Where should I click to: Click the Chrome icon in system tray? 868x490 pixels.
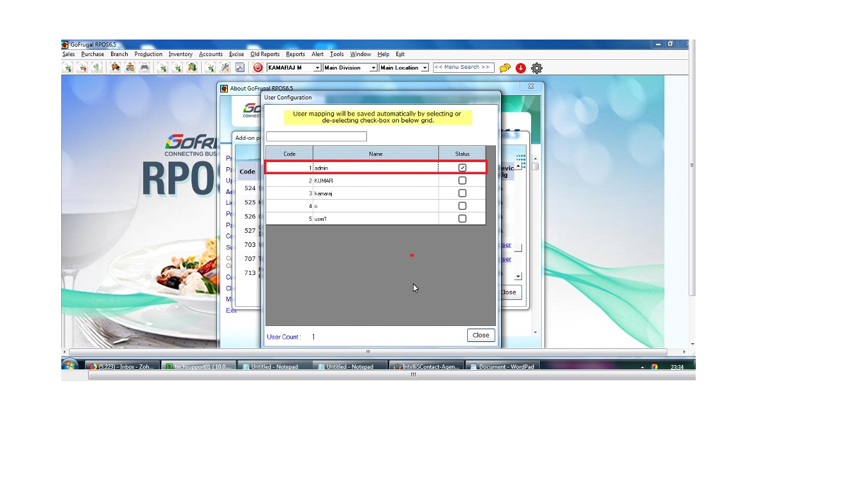tap(654, 367)
